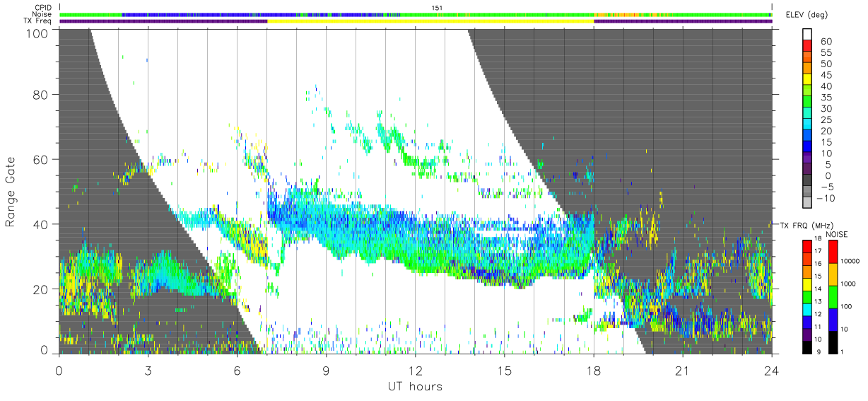Click the '3' tick on UT hours axis
Image resolution: width=868 pixels, height=401 pixels.
pyautogui.click(x=148, y=370)
